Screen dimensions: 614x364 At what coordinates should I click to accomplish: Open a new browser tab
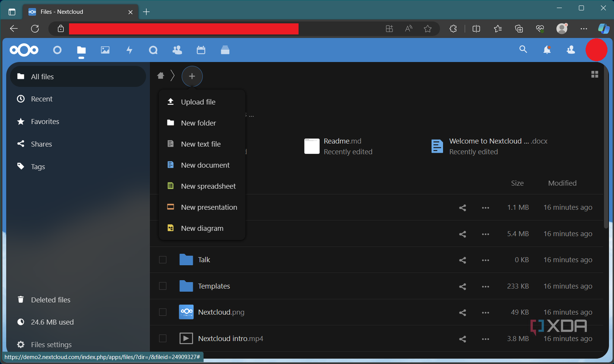tap(146, 12)
